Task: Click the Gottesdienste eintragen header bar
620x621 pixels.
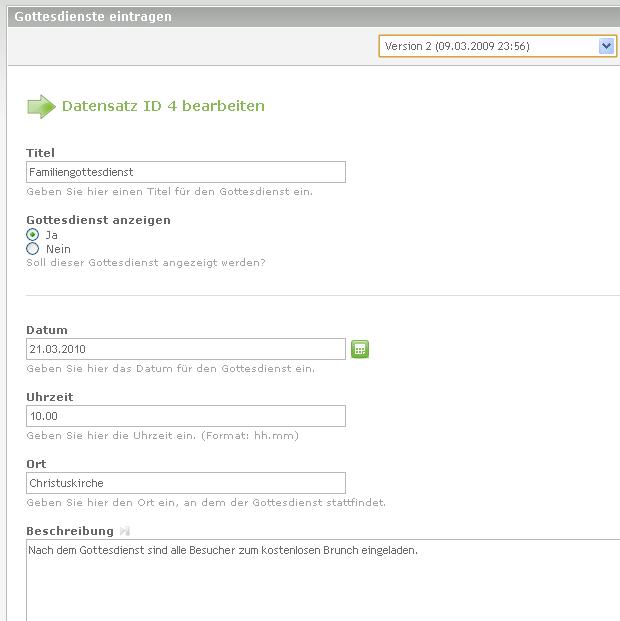Action: pos(314,17)
